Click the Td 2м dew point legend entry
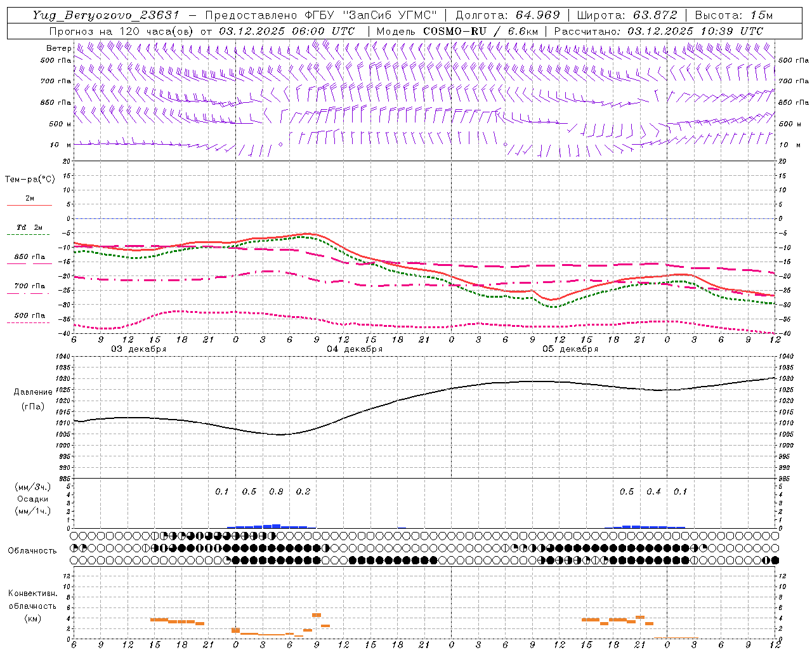 pos(29,227)
